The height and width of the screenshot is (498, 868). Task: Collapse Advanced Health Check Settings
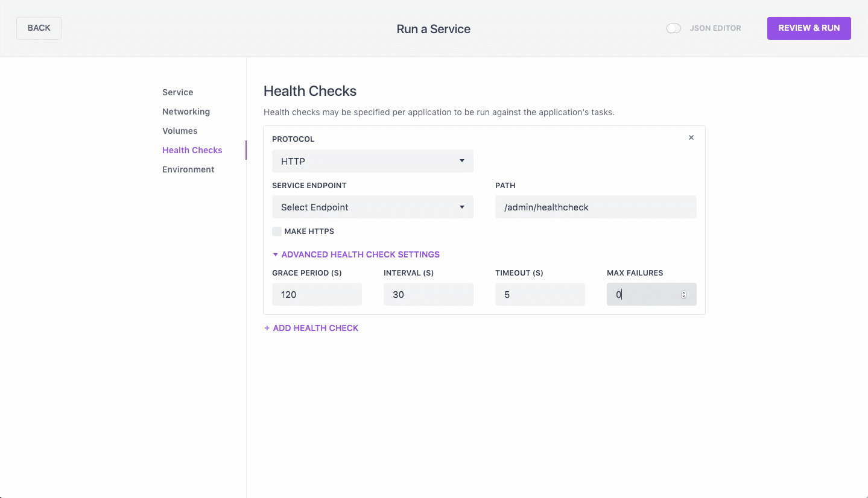[356, 254]
